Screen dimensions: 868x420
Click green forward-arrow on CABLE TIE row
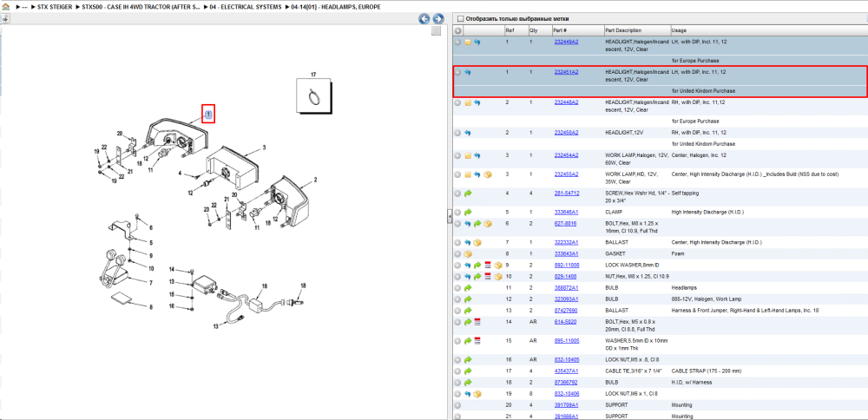pos(468,371)
